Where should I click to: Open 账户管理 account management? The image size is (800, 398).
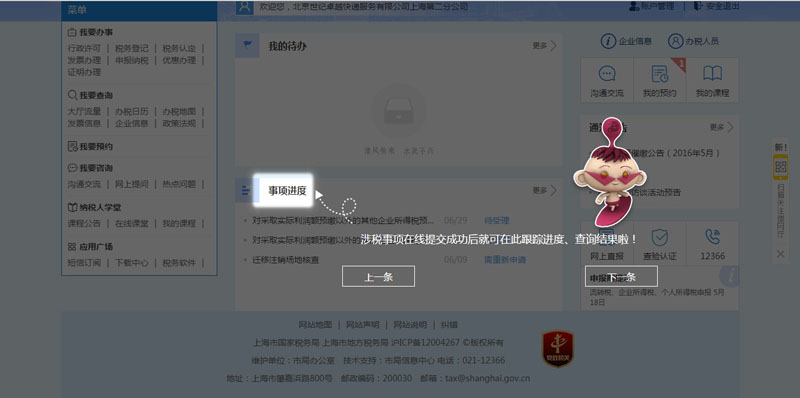[x=652, y=7]
